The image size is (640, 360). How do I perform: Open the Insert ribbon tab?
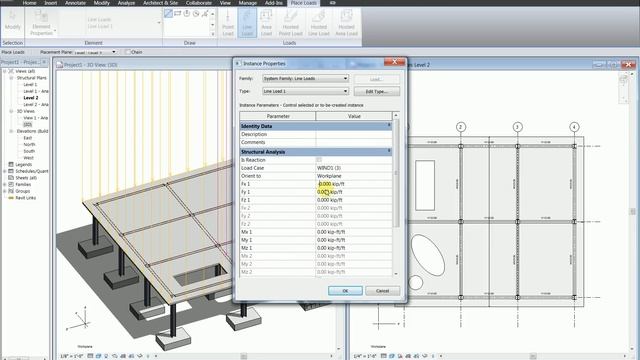(51, 3)
